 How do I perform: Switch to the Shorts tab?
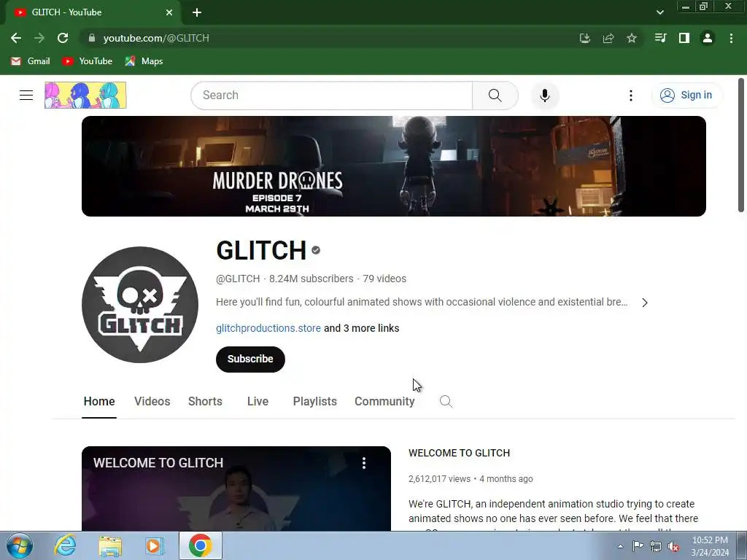[x=205, y=402]
